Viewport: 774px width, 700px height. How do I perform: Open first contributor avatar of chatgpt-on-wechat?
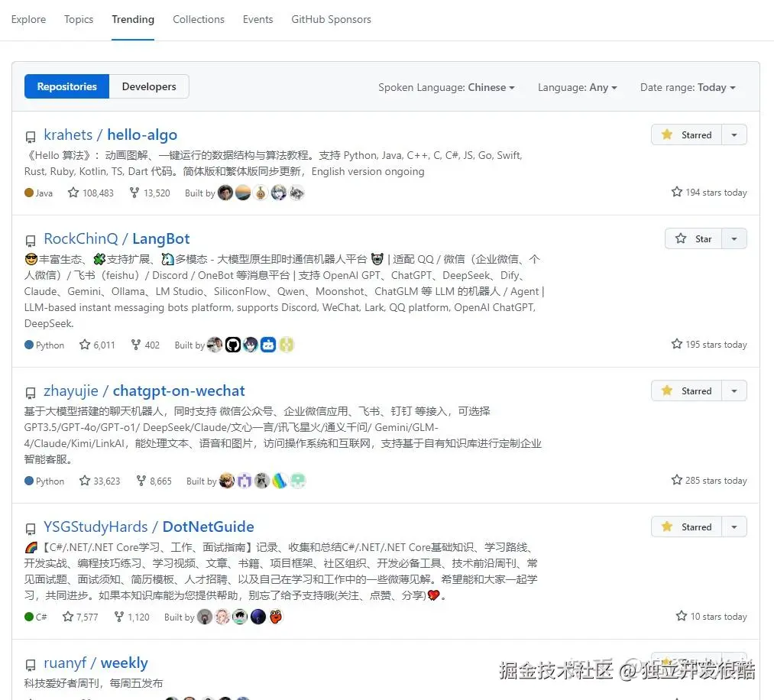tap(227, 481)
